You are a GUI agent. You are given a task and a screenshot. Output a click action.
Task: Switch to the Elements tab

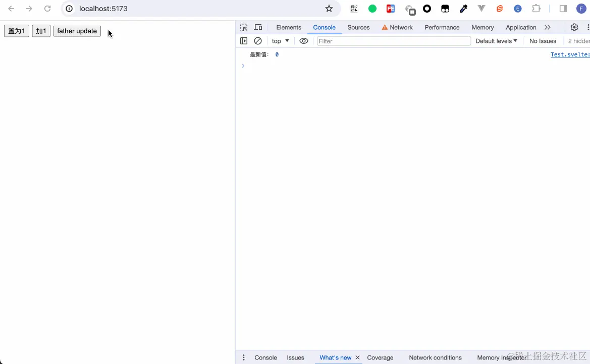(x=289, y=27)
